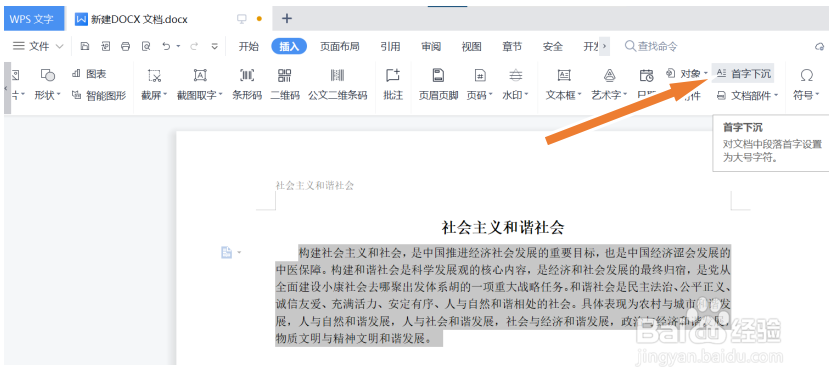Click the bold title 社会主义和谐社会
Image resolution: width=829 pixels, height=385 pixels.
pyautogui.click(x=503, y=227)
